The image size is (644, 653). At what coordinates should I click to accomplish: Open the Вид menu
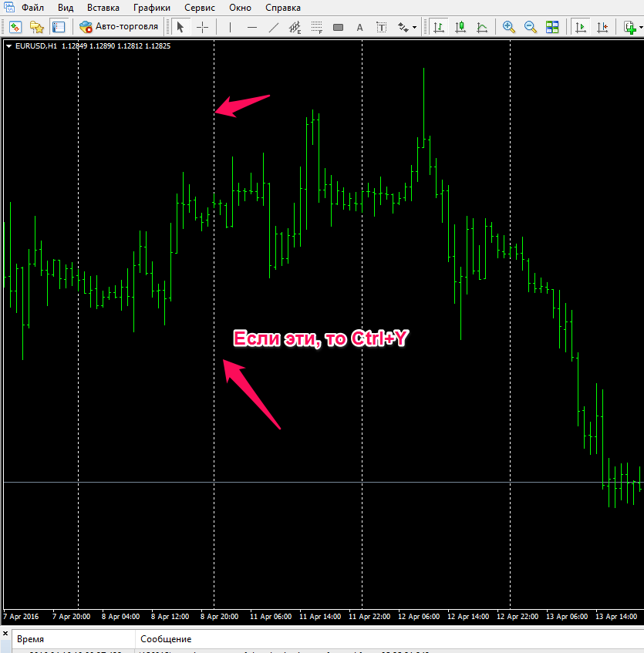[x=66, y=8]
